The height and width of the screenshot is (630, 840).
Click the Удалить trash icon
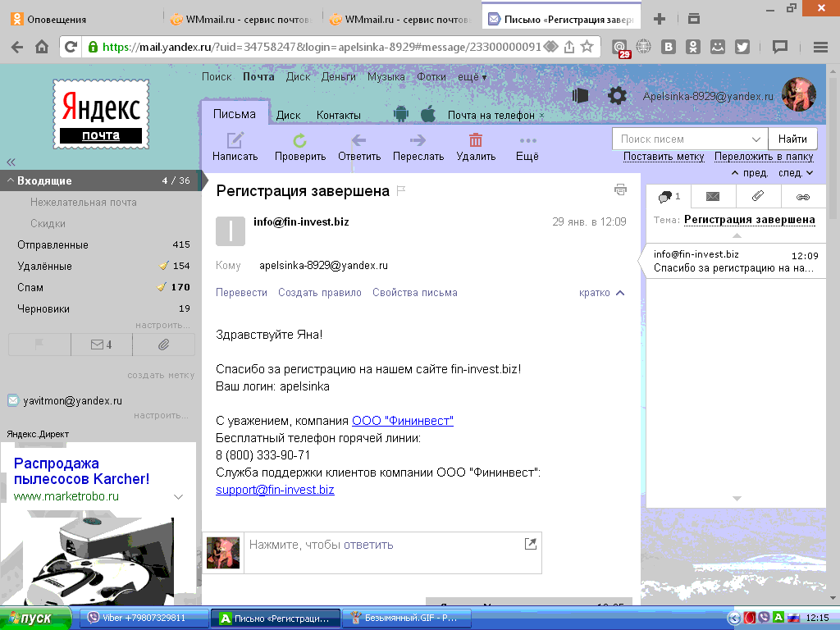(476, 139)
